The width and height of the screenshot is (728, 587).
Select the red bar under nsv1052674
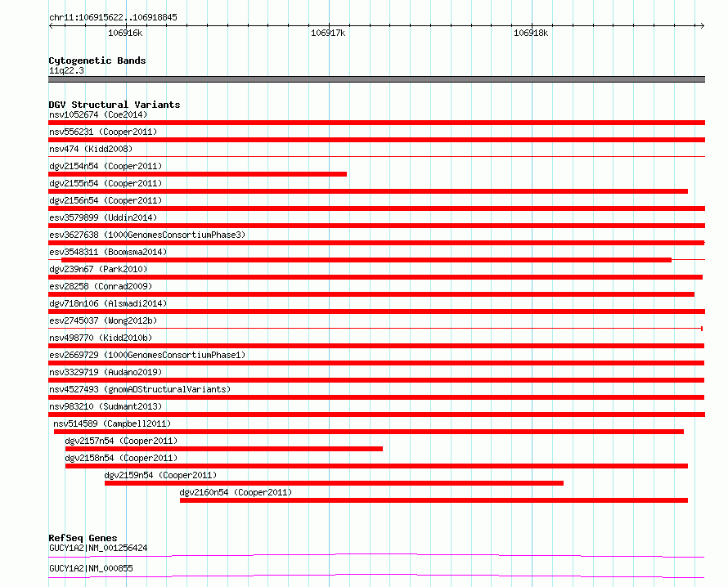[x=376, y=123]
